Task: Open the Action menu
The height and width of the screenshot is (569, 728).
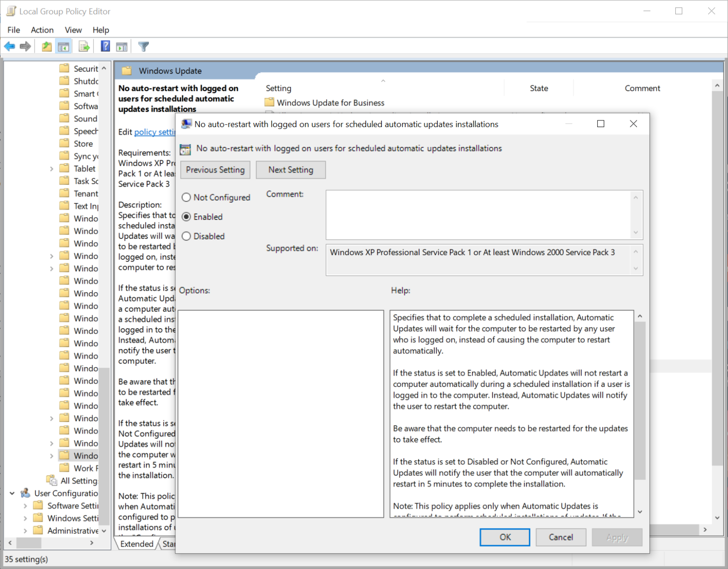Action: 42,30
